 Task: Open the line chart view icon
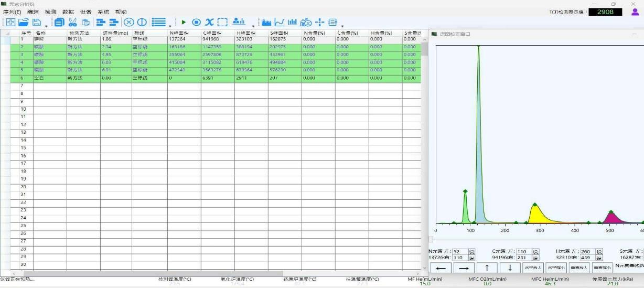[x=280, y=22]
